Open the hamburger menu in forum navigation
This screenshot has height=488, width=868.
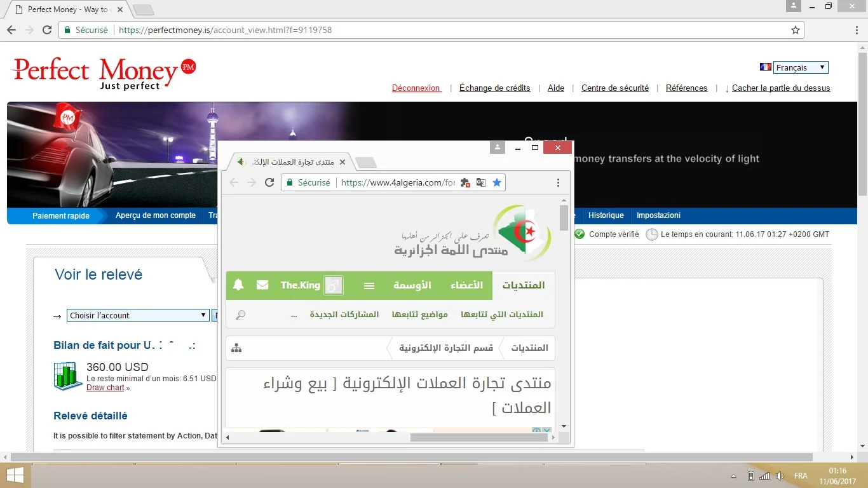[x=369, y=286]
